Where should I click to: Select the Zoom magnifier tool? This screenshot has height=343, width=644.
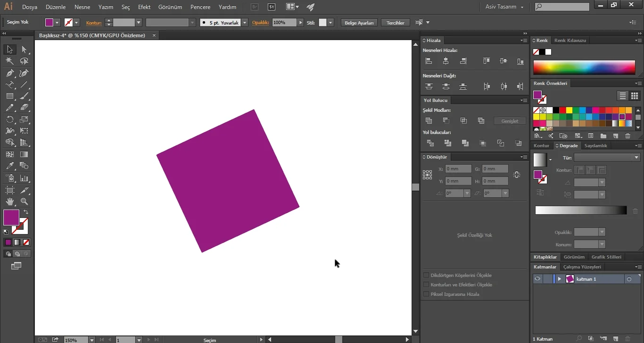click(x=24, y=201)
